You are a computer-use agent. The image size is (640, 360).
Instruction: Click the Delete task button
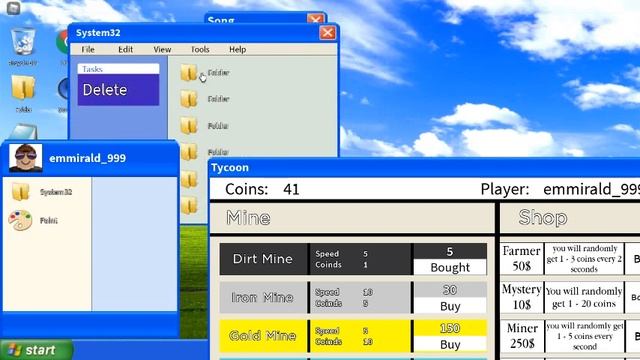point(118,90)
